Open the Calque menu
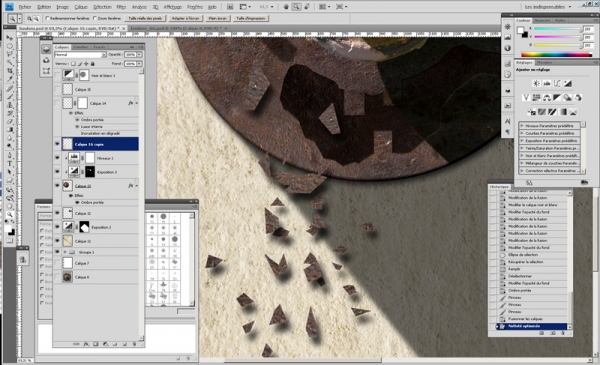Image resolution: width=600 pixels, height=365 pixels. pos(81,7)
